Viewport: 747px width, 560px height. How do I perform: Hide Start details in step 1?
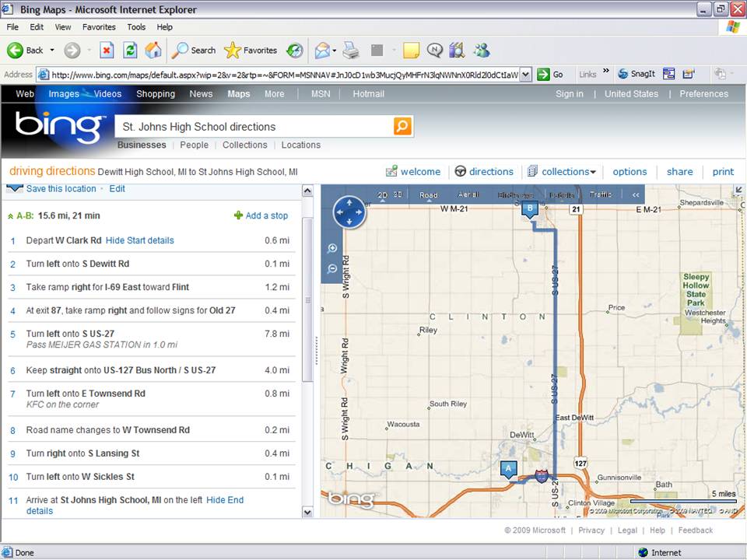click(139, 240)
